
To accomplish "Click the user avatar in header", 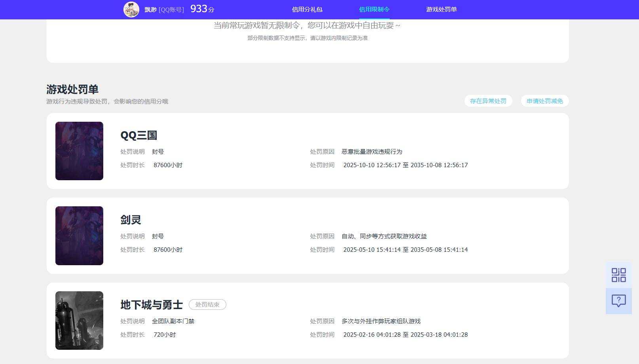I will [x=131, y=9].
